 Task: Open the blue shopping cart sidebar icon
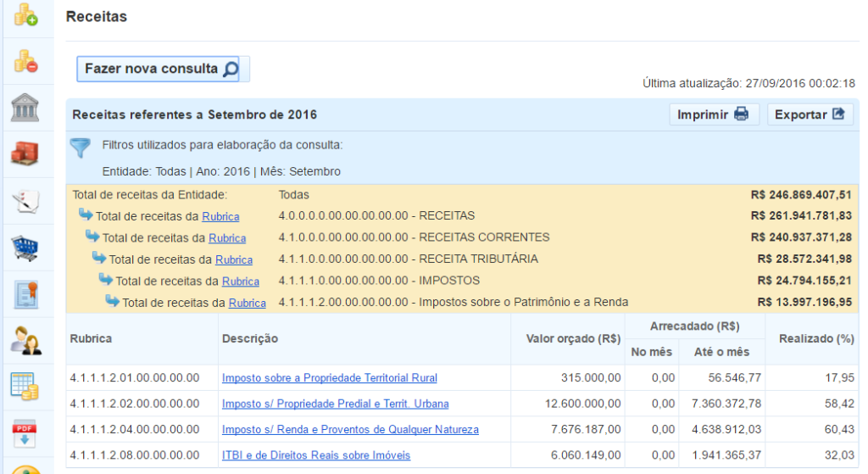coord(26,248)
